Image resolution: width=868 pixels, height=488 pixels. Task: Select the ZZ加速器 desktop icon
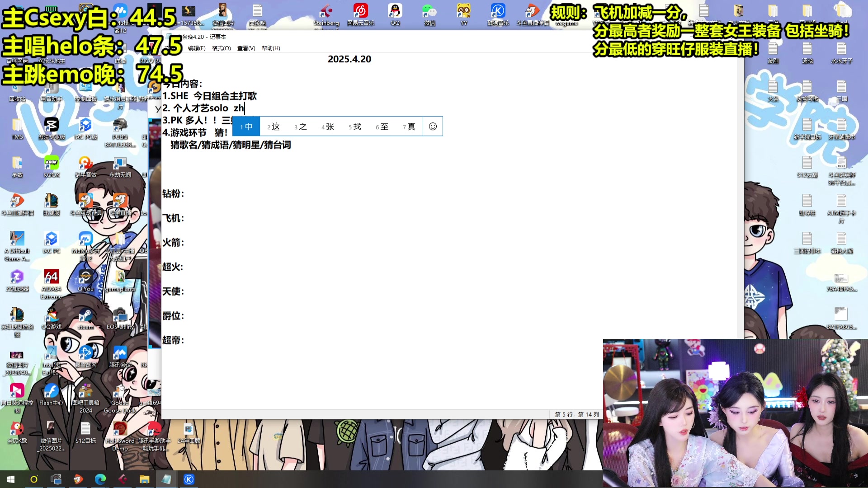17,281
